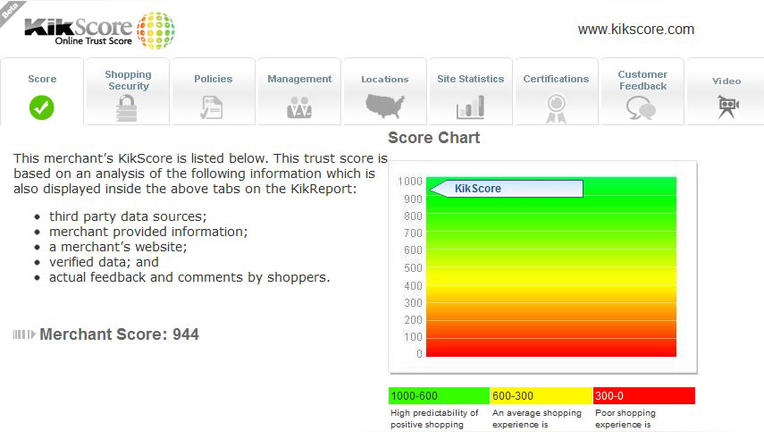Click the Merchant Score: 944 text

(x=119, y=334)
